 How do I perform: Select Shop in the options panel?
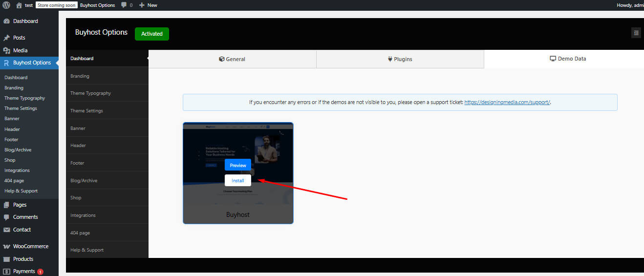(107, 197)
